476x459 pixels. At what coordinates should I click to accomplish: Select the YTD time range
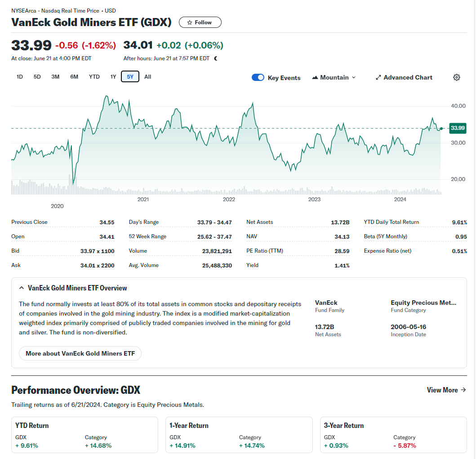pyautogui.click(x=94, y=77)
